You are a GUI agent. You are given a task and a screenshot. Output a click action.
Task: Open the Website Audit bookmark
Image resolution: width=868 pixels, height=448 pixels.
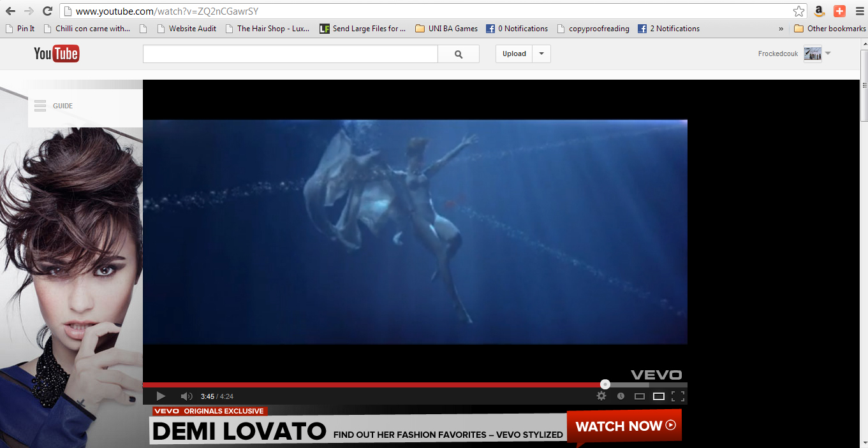tap(186, 29)
